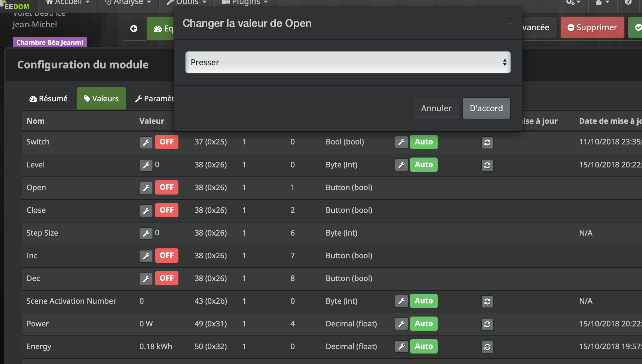This screenshot has height=364, width=642.
Task: Toggle Auto polling for Level
Action: pos(424,165)
